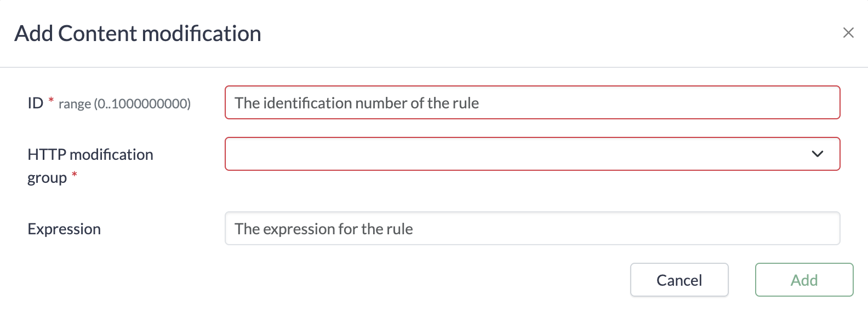The height and width of the screenshot is (312, 868).
Task: Click the Expression text field
Action: (532, 228)
